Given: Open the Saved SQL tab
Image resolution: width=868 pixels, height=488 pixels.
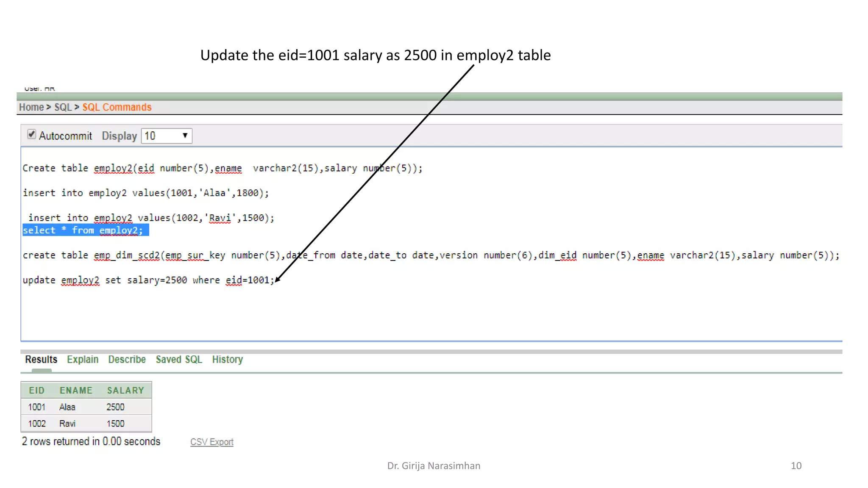Looking at the screenshot, I should pyautogui.click(x=179, y=360).
